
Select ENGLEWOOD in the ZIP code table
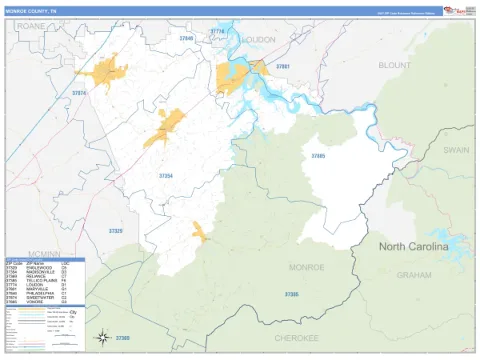39,268
